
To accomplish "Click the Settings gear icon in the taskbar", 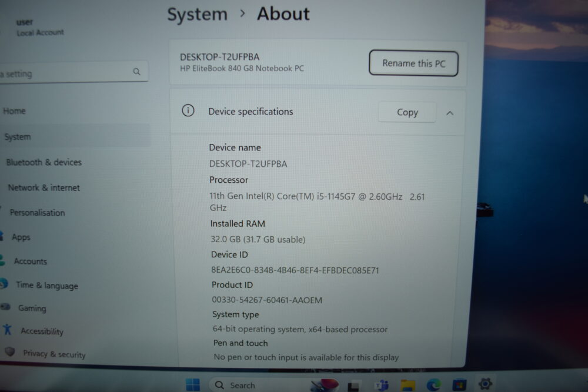I will pos(485,383).
